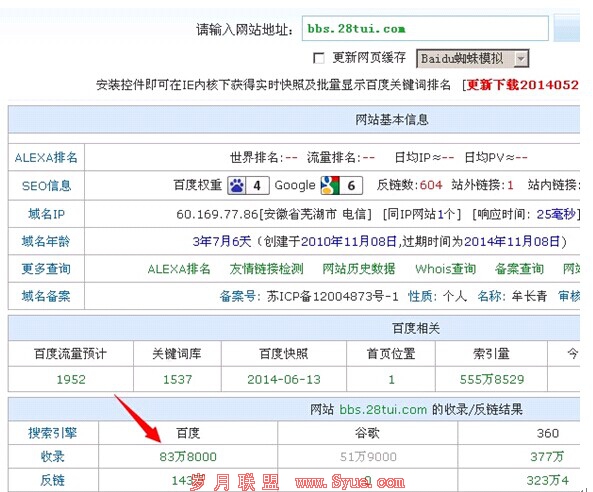Screen dimensions: 593x492
Task: Click the 网站基本信息 section header
Action: pos(392,120)
